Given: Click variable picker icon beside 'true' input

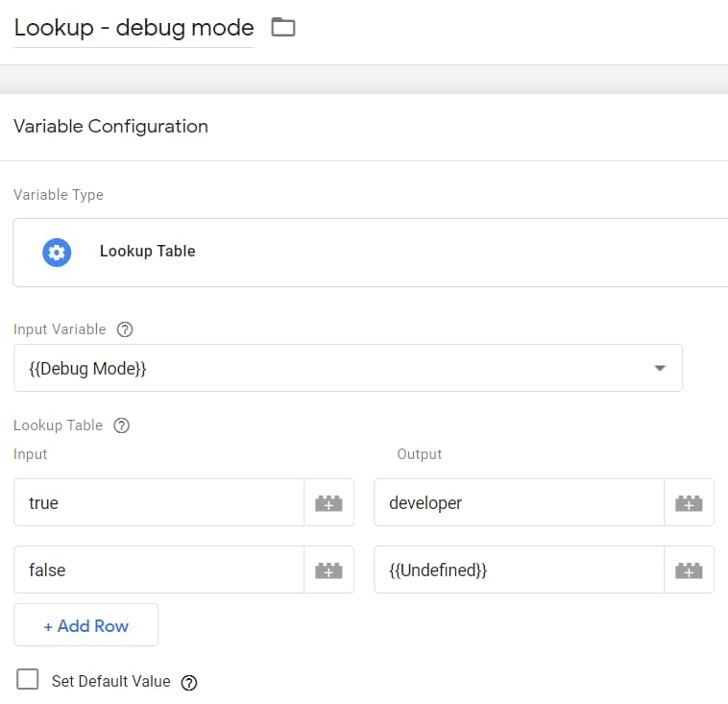Looking at the screenshot, I should [x=328, y=503].
